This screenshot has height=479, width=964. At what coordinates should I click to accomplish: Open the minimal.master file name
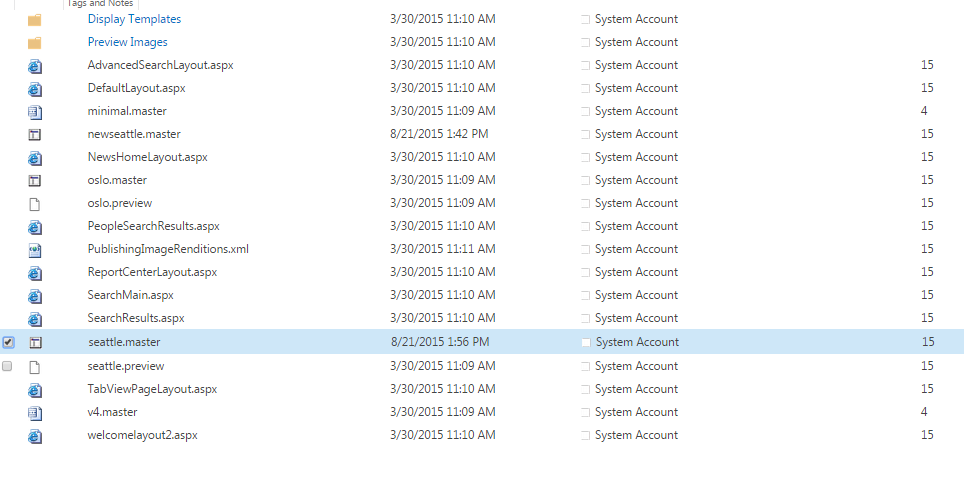pos(127,111)
